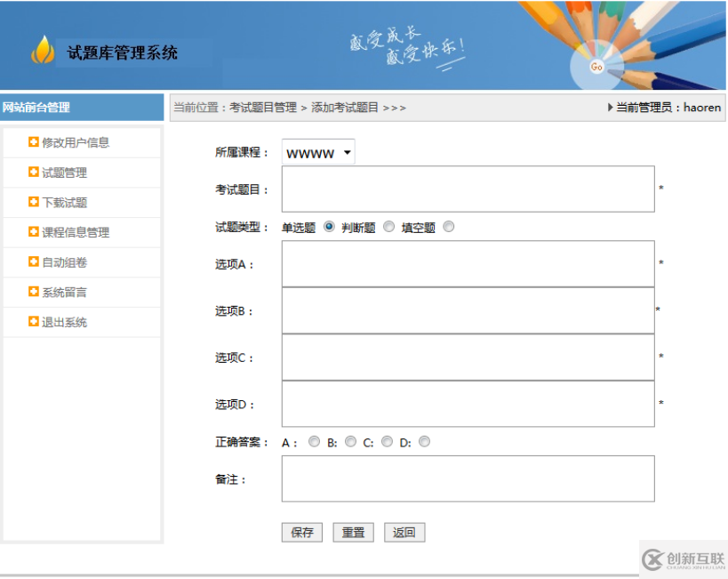Screen dimensions: 728x579
Task: Click the plus icon beside 退出系统
Action: pos(34,322)
